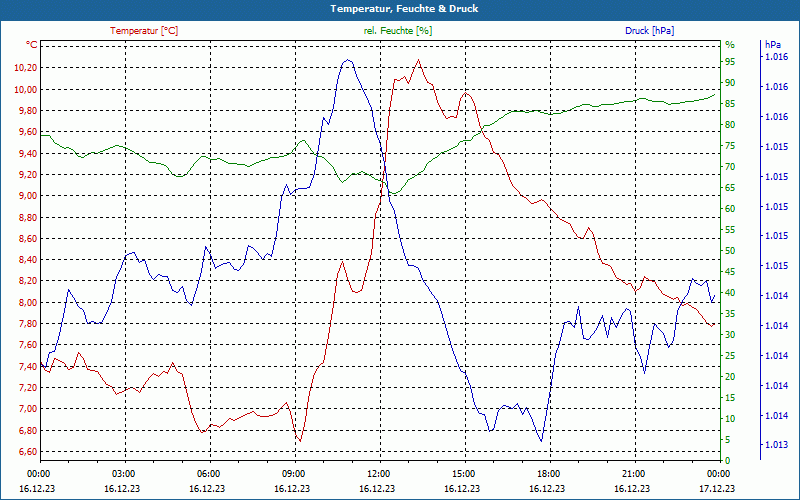This screenshot has width=800, height=500.
Task: Click the '20' humidity axis value
Action: [730, 377]
